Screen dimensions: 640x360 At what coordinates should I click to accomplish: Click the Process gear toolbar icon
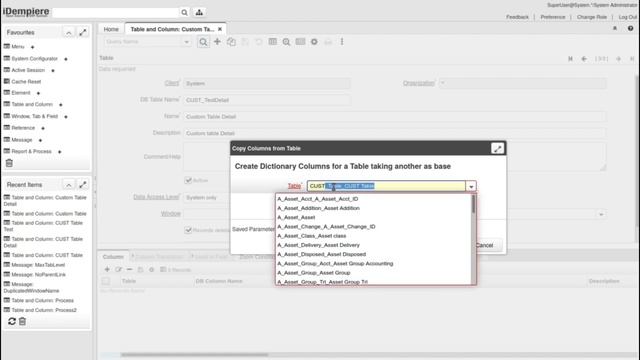314,42
